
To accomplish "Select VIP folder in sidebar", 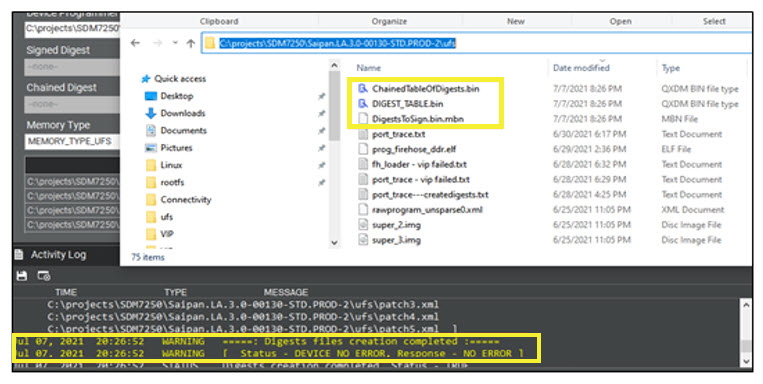I will tap(167, 234).
